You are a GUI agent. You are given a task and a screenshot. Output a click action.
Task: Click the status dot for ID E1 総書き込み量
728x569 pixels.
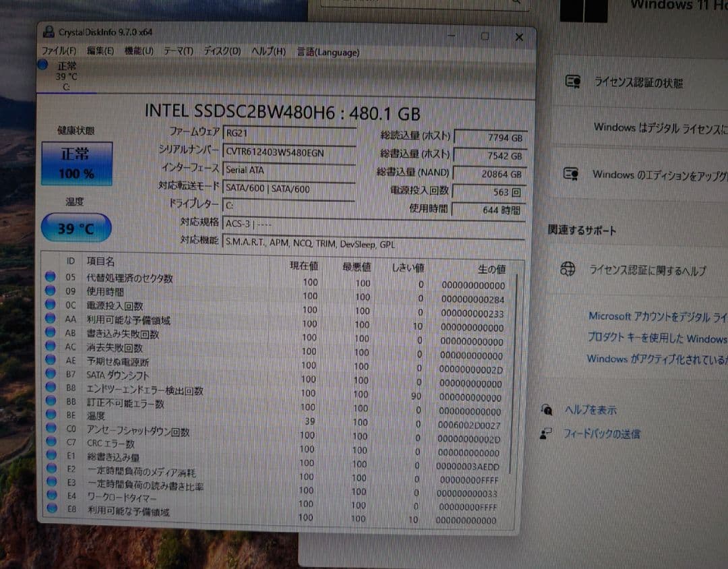[51, 455]
